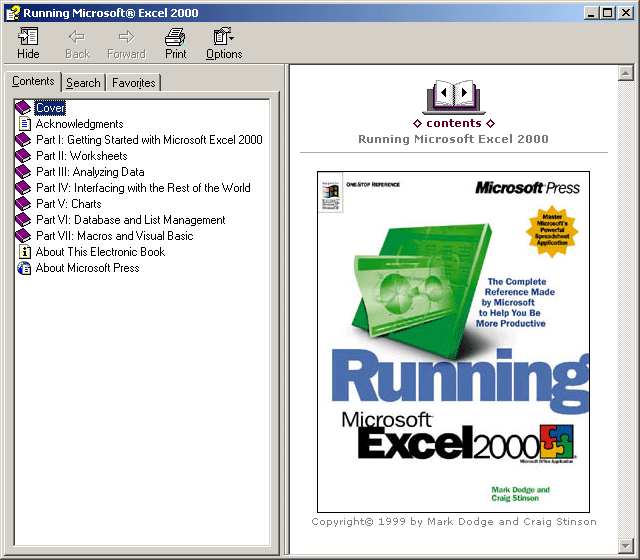Click the Running Excel 2000 book cover image

(x=453, y=342)
